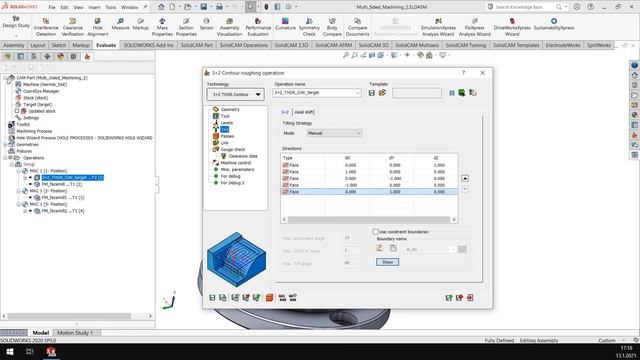Collapse the Setup tree node

[12, 164]
